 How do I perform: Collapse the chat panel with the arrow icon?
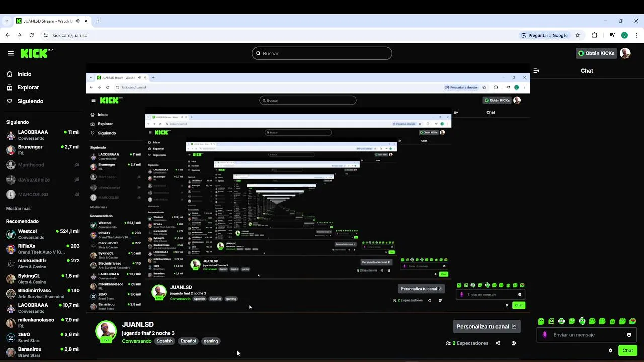tap(536, 71)
